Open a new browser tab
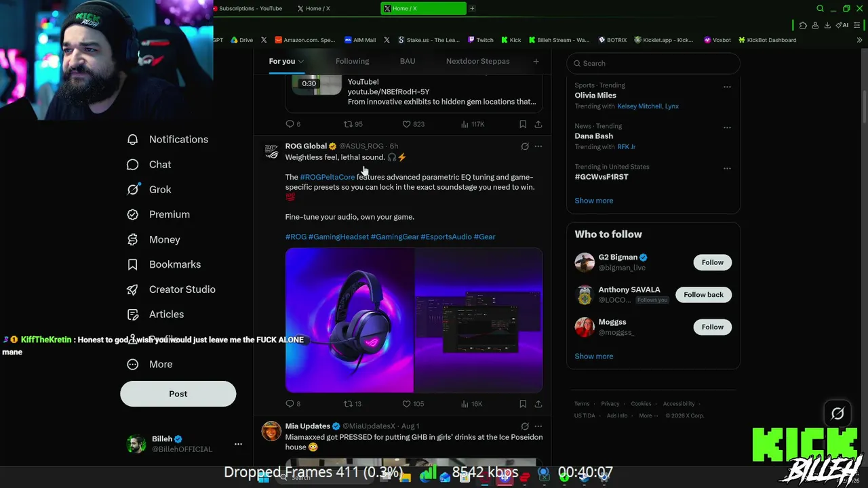Screen dimensions: 868x488 pos(472,9)
